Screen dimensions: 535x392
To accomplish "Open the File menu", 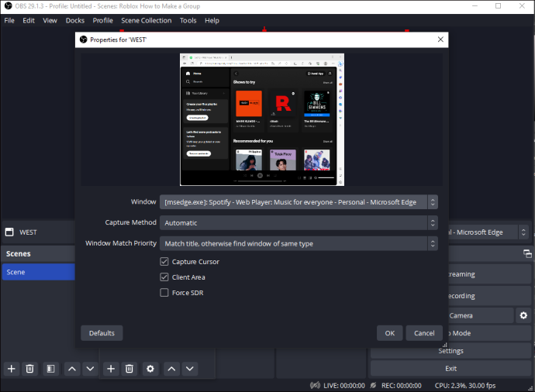I will 9,20.
